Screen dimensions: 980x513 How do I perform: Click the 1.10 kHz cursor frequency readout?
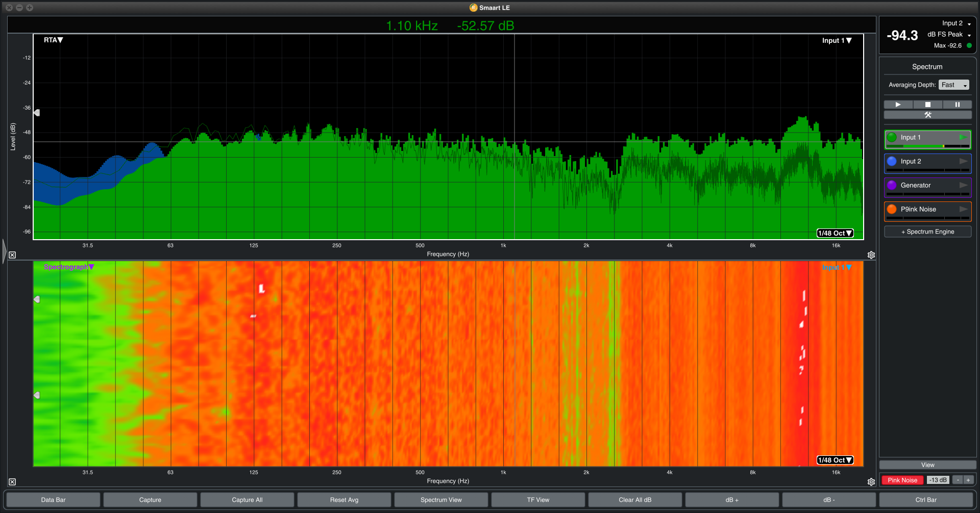pyautogui.click(x=412, y=26)
